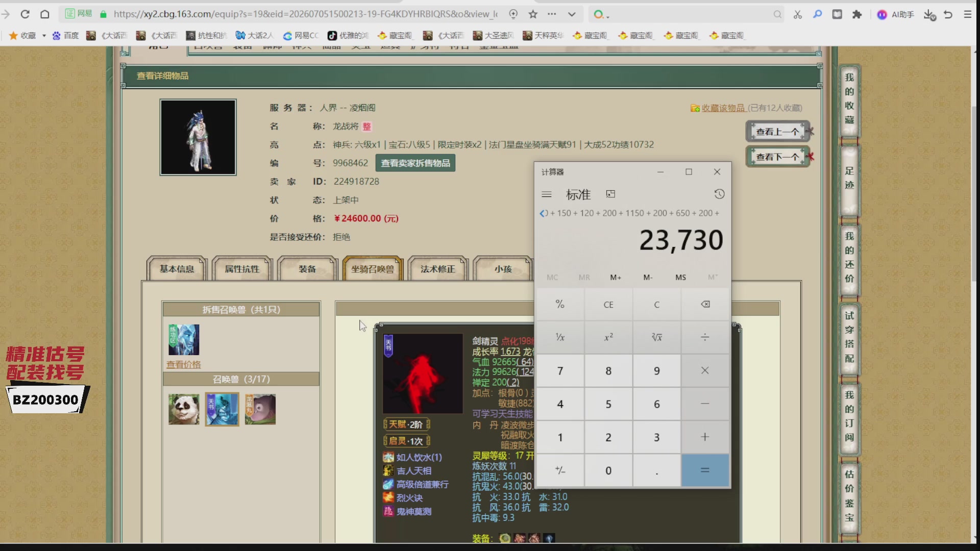Screen dimensions: 980x551
Task: Expand the address bar history chevron
Action: pyautogui.click(x=572, y=14)
